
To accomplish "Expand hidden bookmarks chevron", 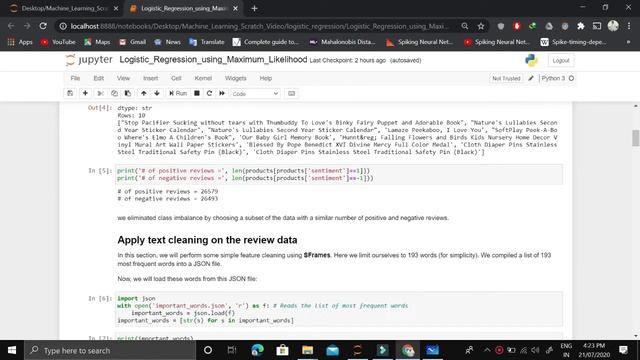I will tap(628, 42).
